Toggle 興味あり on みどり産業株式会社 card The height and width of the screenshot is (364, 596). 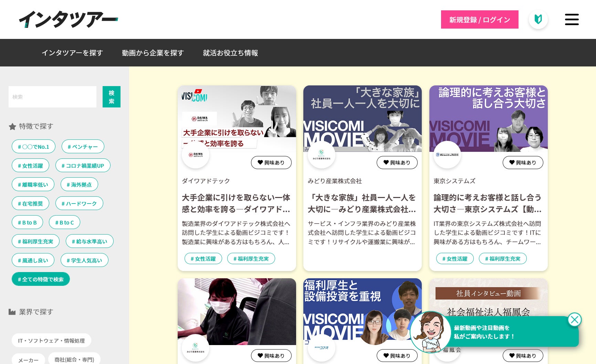tap(397, 163)
